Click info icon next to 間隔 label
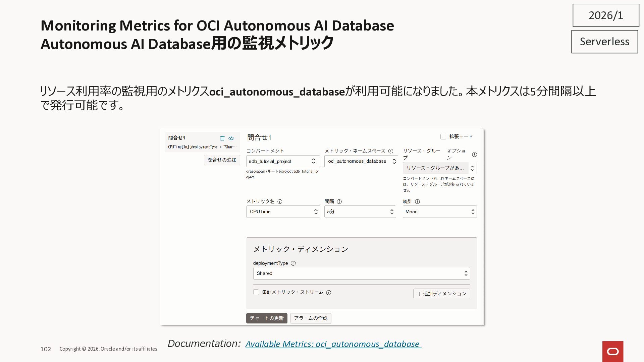The image size is (644, 362). (339, 202)
